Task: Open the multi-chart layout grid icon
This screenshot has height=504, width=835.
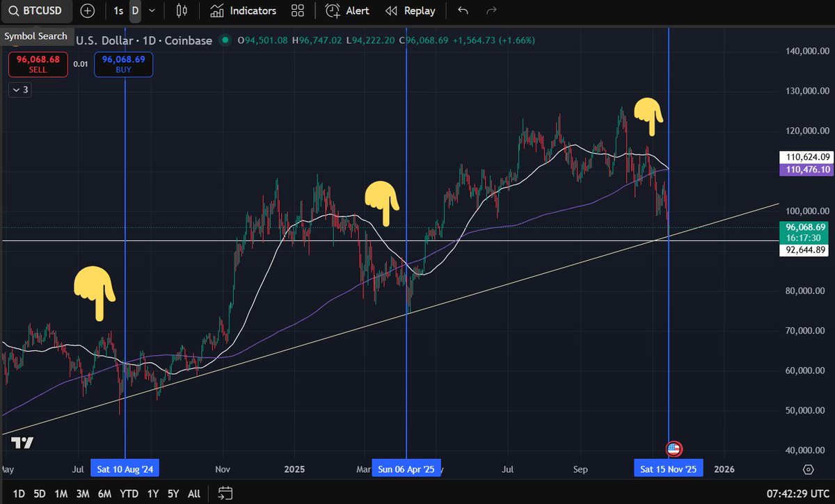Action: pyautogui.click(x=298, y=10)
